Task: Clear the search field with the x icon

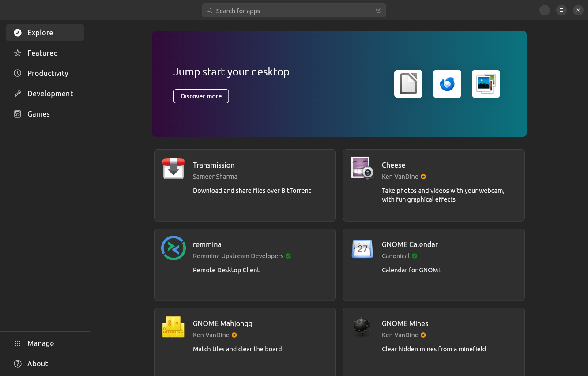Action: point(378,10)
